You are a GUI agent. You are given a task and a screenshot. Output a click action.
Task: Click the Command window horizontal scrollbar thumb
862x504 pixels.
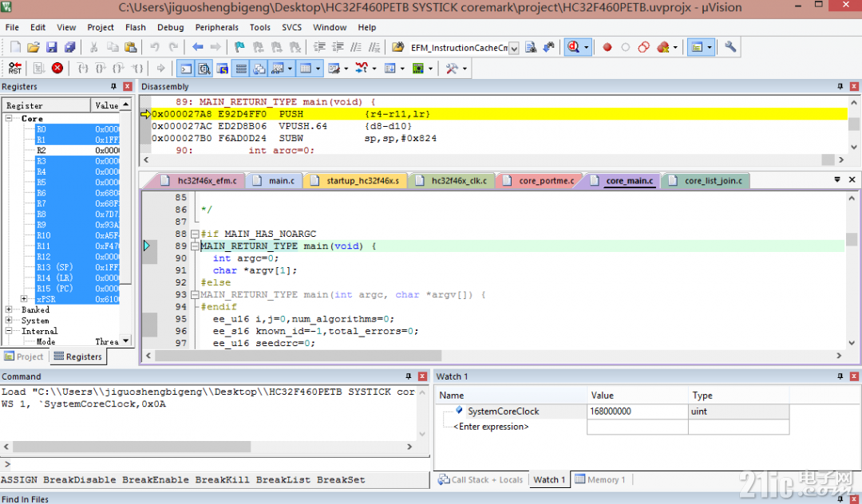132,447
